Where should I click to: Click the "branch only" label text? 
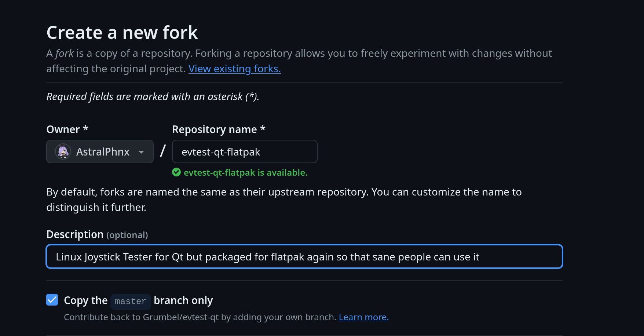[183, 300]
